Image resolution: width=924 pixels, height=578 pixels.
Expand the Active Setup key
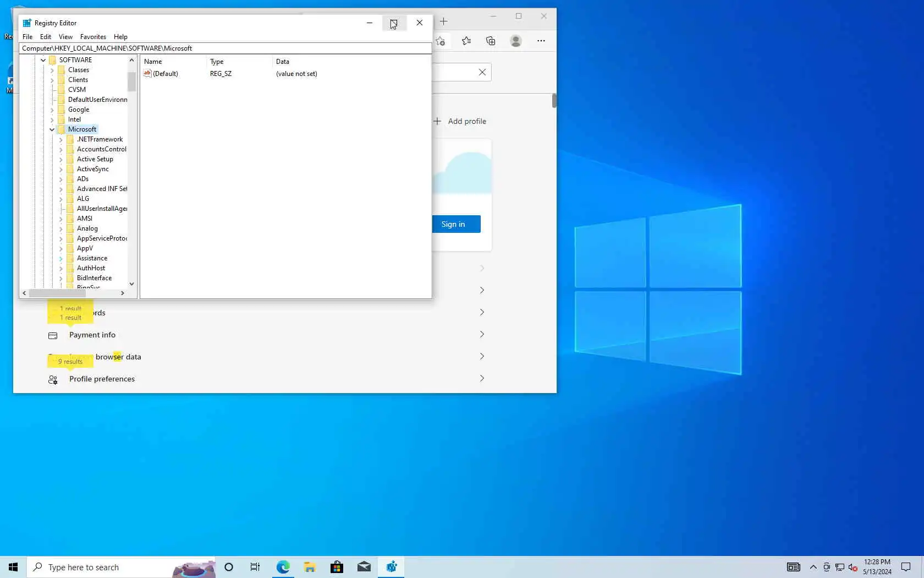[61, 160]
